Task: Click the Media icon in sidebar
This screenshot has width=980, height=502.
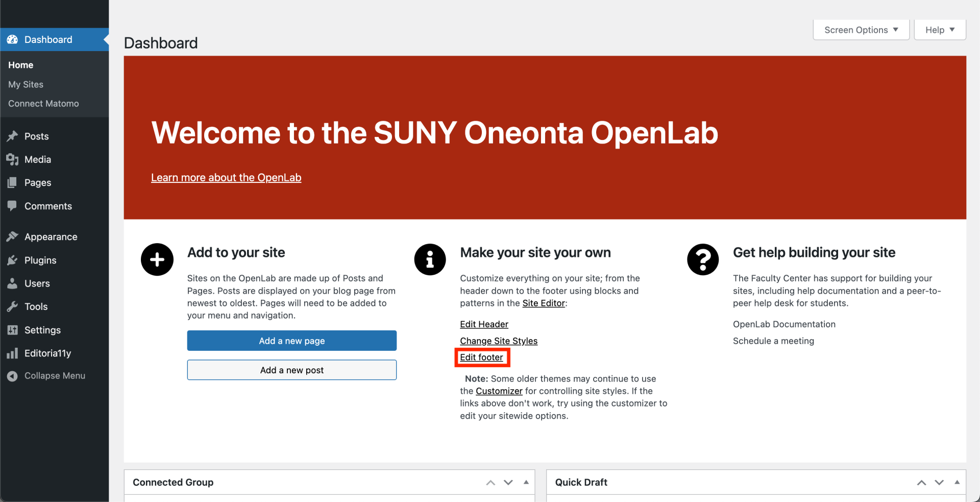Action: [12, 159]
